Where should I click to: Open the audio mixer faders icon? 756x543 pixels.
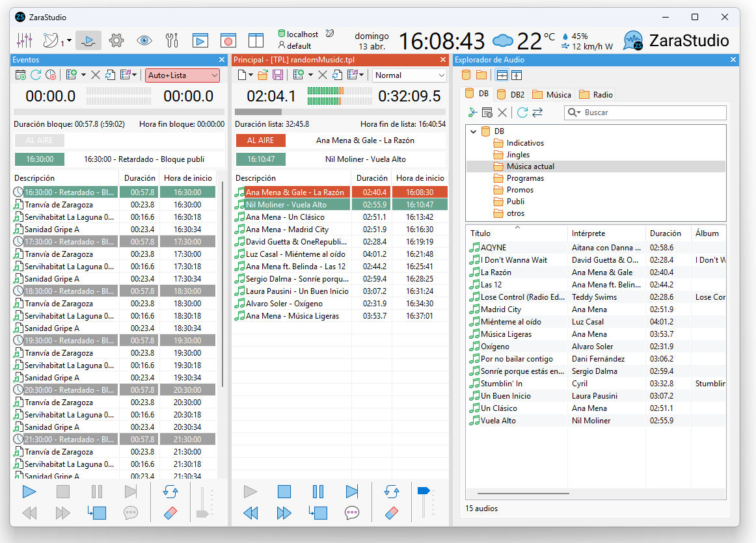click(x=24, y=41)
